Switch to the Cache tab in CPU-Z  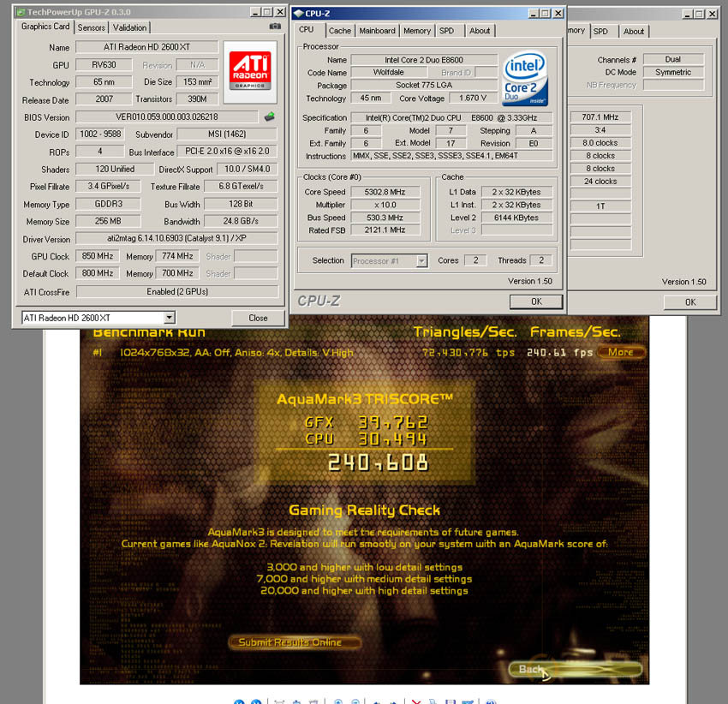pos(339,31)
